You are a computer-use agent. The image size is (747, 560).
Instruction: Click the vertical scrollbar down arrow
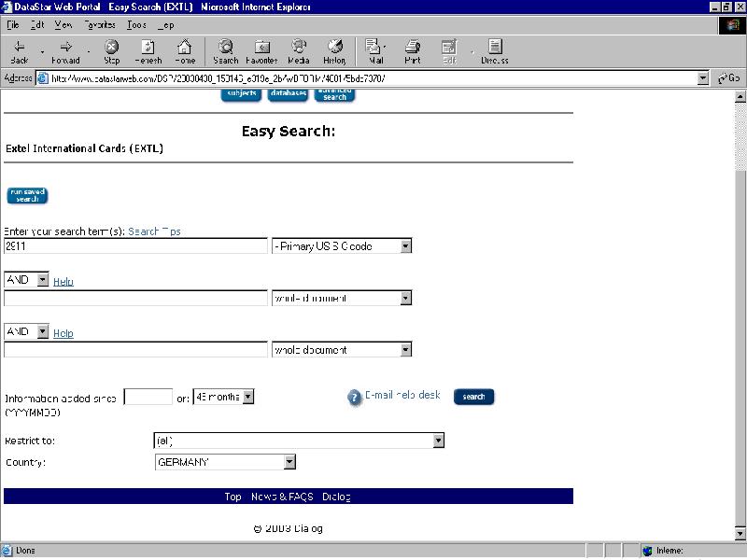click(740, 533)
